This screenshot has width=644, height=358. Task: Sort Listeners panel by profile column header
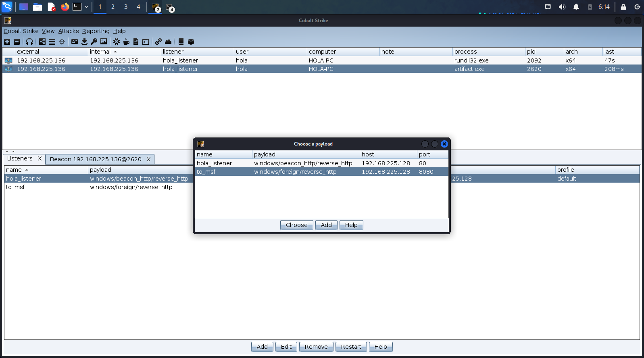pos(598,170)
